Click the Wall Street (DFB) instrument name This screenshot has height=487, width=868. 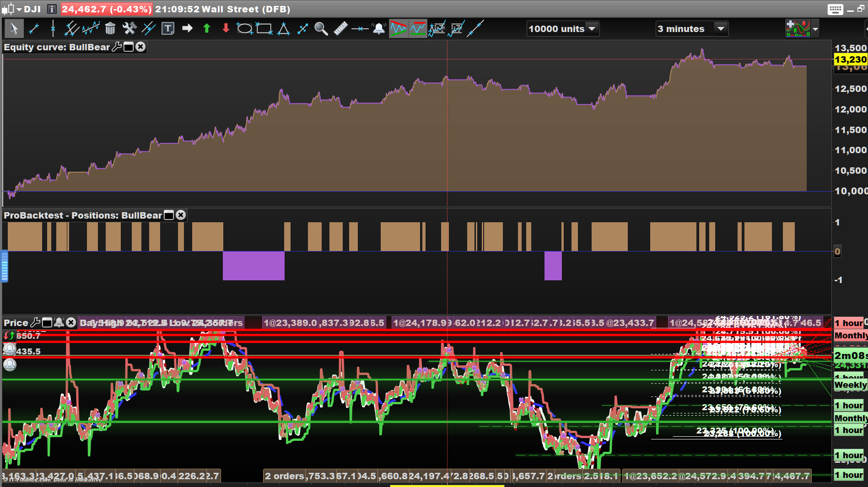click(x=246, y=9)
